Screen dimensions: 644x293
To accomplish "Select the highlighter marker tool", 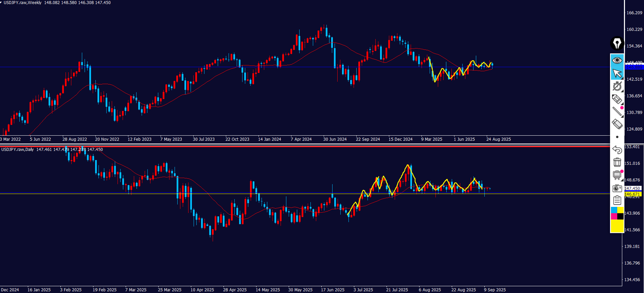I will [x=617, y=99].
